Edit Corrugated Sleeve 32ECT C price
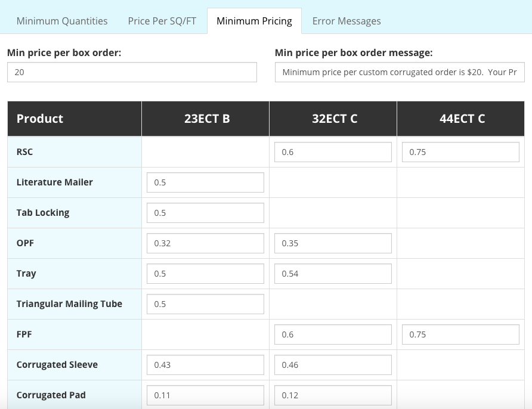532x409 pixels. click(x=333, y=365)
